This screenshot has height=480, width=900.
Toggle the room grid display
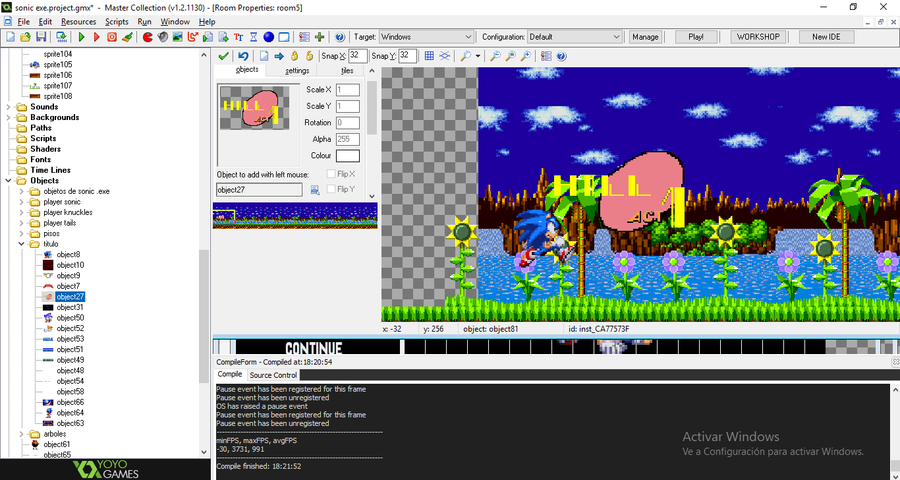(429, 56)
